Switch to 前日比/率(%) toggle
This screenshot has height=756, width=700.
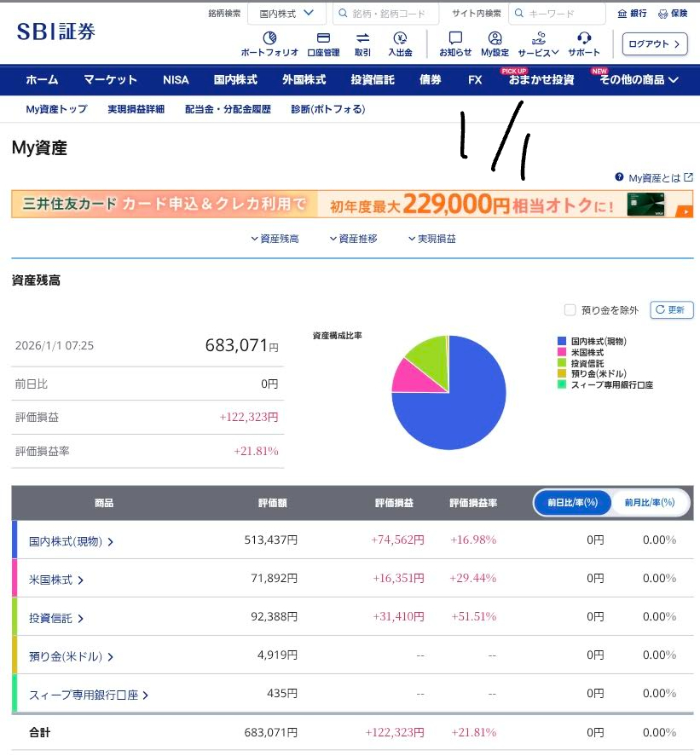[x=573, y=503]
